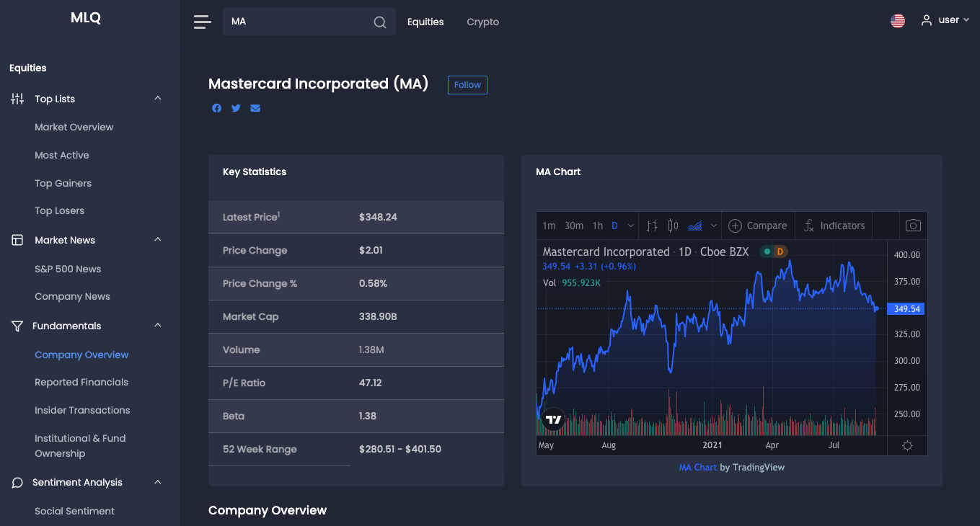The width and height of the screenshot is (980, 526).
Task: Click the Top Lists sliders icon
Action: click(17, 99)
